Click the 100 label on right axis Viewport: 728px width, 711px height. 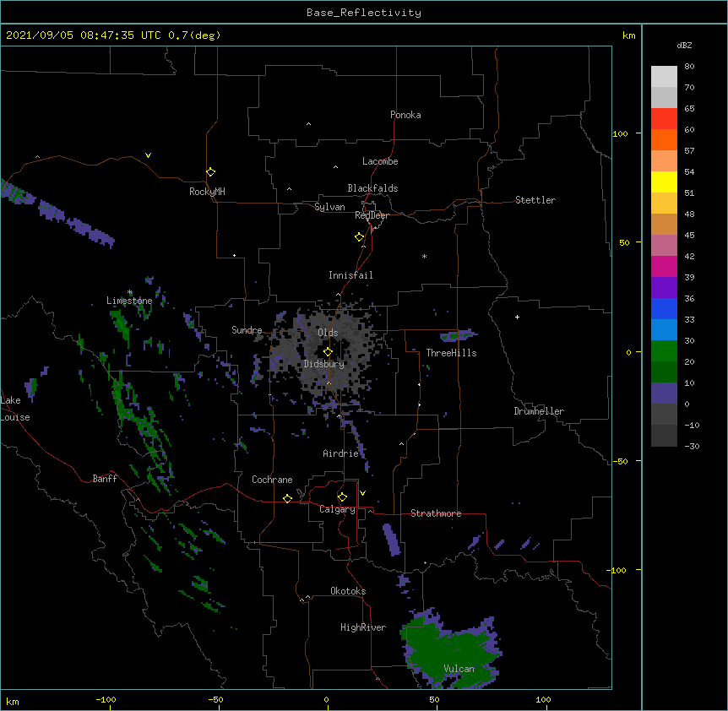(620, 133)
